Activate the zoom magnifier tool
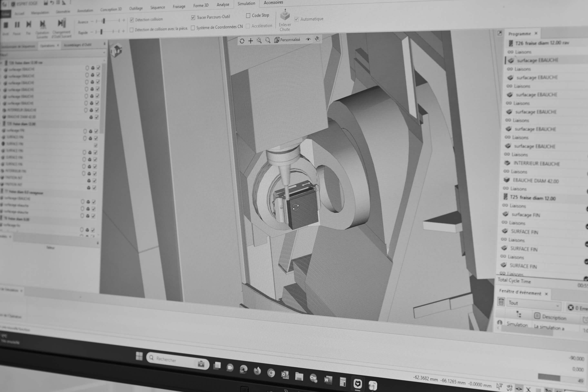 pyautogui.click(x=259, y=40)
